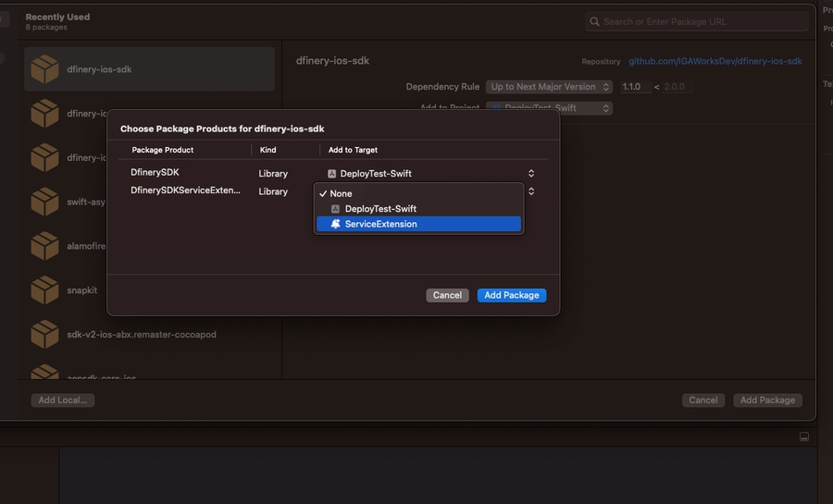
Task: Click the bell icon beside ServiceExtension
Action: coord(336,224)
